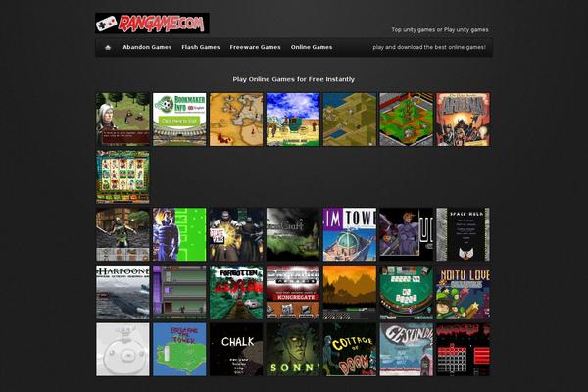Open the Gesundheit game thumbnail
Viewport: 588px width, 392px height.
[406, 350]
